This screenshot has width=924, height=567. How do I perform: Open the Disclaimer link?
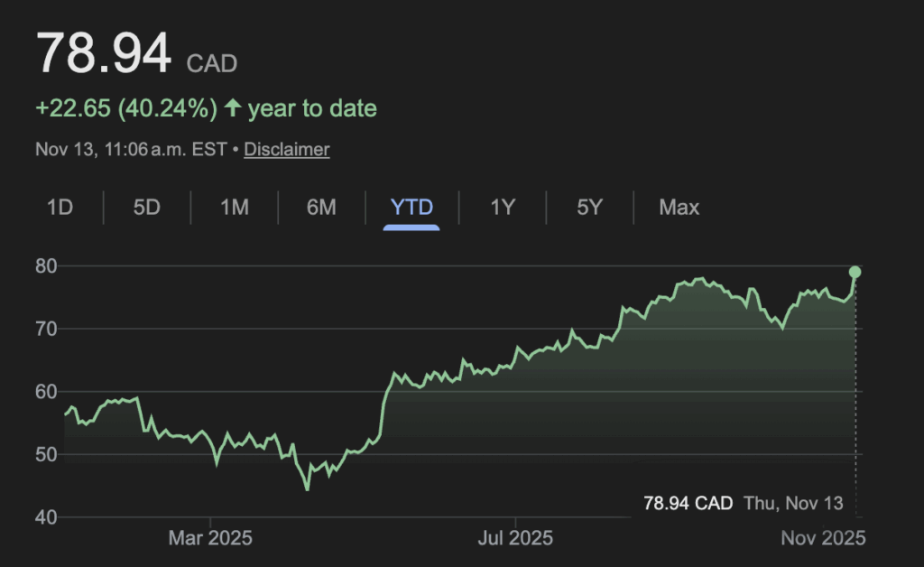(x=286, y=150)
